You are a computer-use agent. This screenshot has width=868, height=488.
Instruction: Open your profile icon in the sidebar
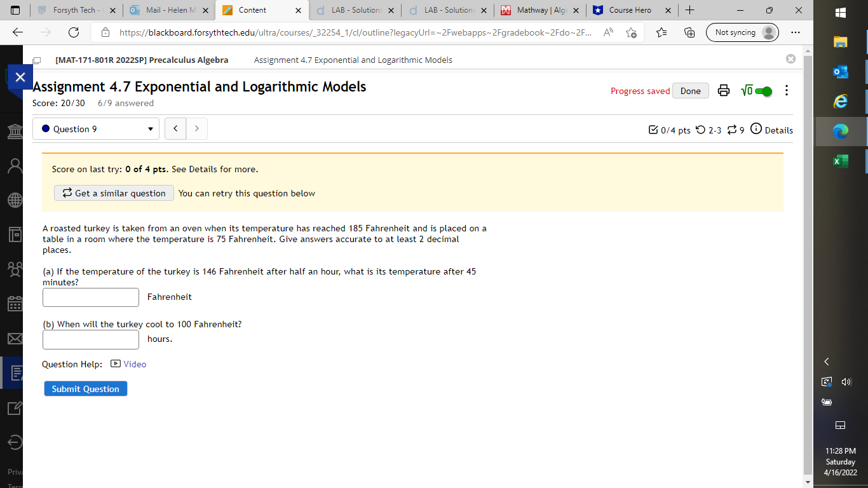pos(14,166)
